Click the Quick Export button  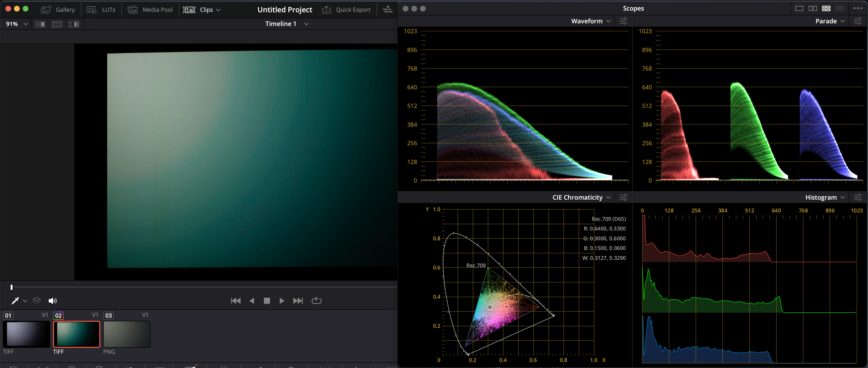click(x=346, y=10)
